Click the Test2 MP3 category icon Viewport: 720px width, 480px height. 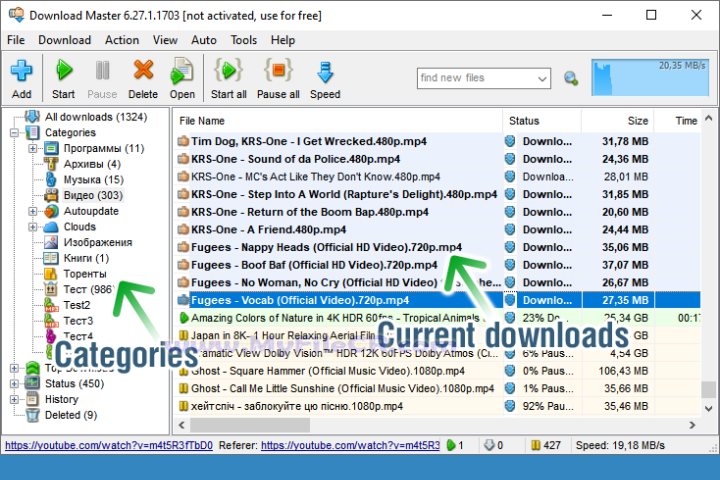click(x=51, y=305)
